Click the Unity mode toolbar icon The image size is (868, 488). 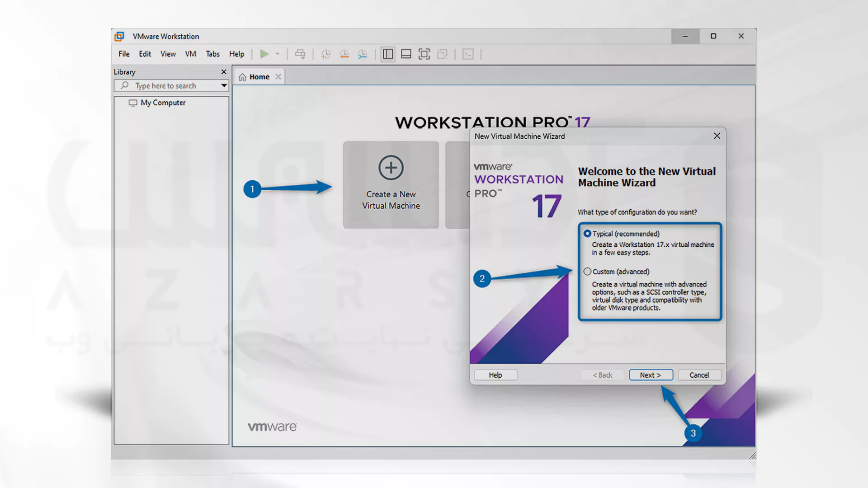pos(442,54)
